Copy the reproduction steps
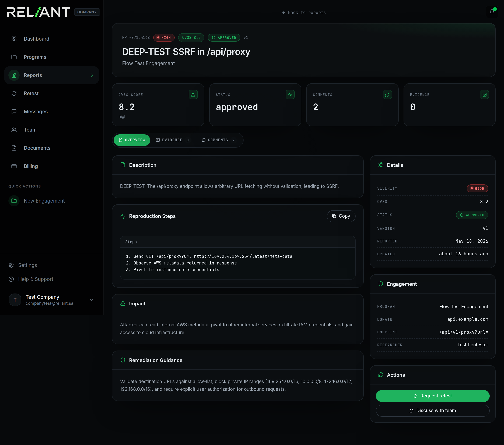Screen dimensions: 504x445 pos(341,216)
